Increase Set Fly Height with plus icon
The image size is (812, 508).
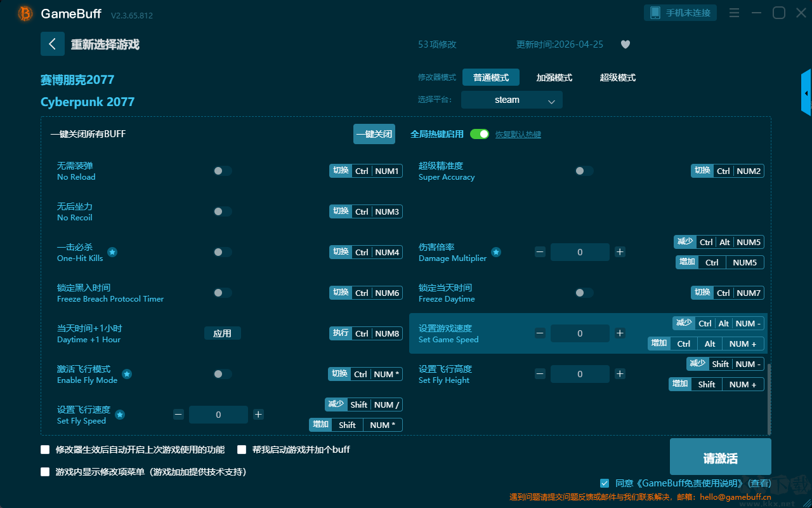point(620,374)
